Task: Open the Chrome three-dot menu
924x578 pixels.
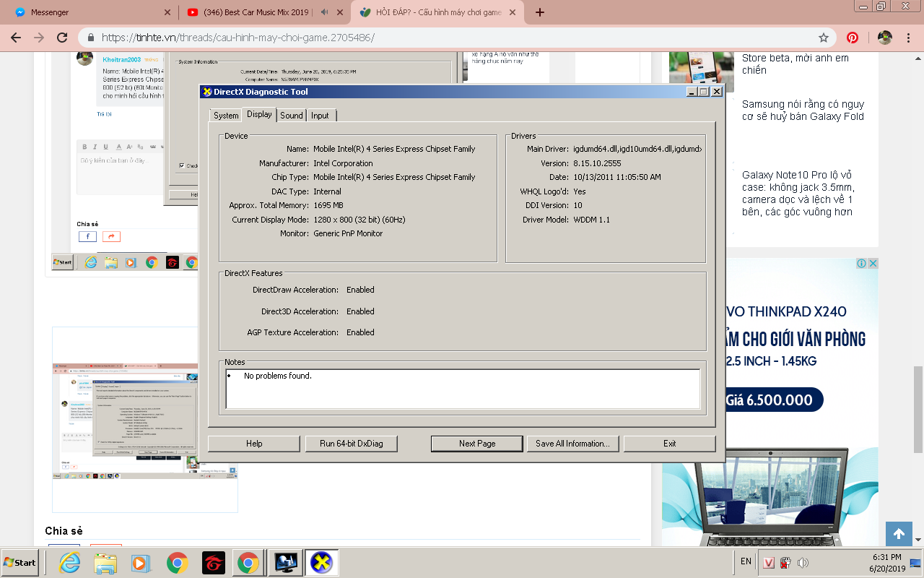Action: click(908, 38)
